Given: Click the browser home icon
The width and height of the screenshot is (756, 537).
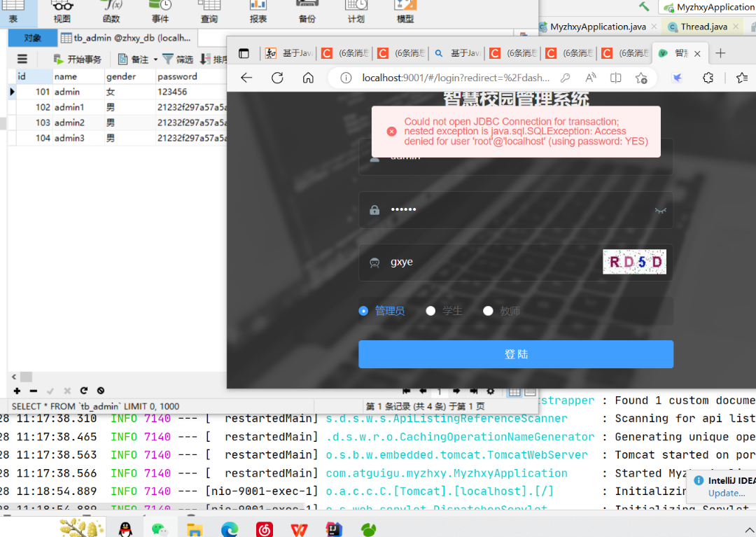Looking at the screenshot, I should tap(308, 78).
